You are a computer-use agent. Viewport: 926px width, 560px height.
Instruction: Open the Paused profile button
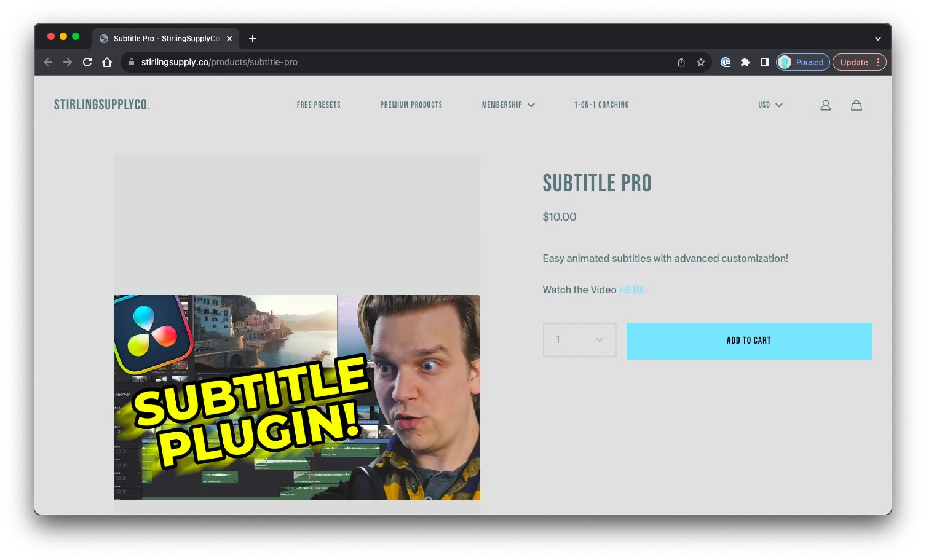[803, 62]
